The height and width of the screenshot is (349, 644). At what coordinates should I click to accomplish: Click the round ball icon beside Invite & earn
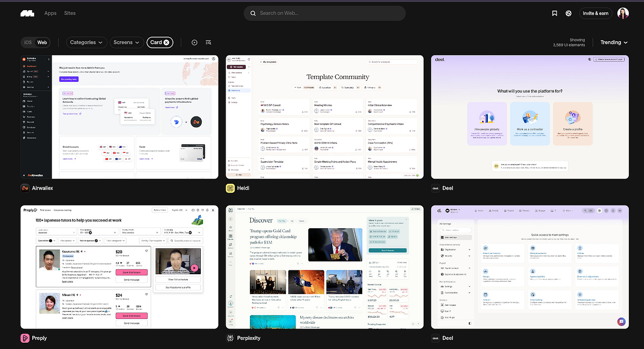point(568,13)
